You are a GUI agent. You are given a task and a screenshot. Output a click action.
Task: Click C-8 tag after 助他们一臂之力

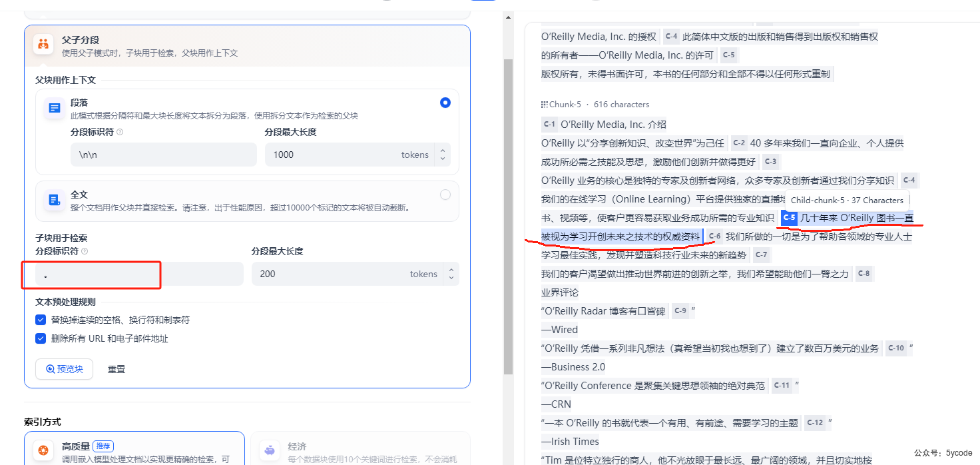click(863, 274)
